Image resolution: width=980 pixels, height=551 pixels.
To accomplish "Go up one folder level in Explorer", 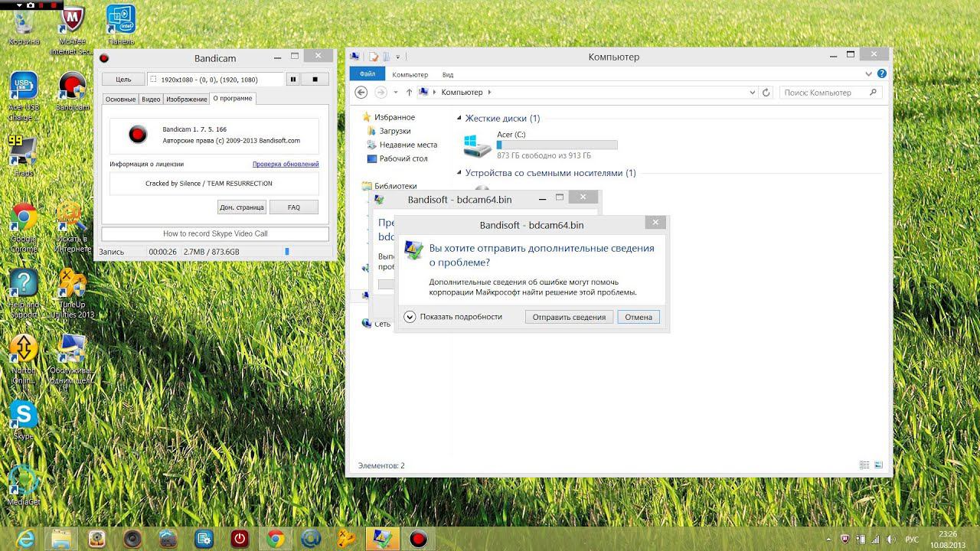I will (x=409, y=93).
